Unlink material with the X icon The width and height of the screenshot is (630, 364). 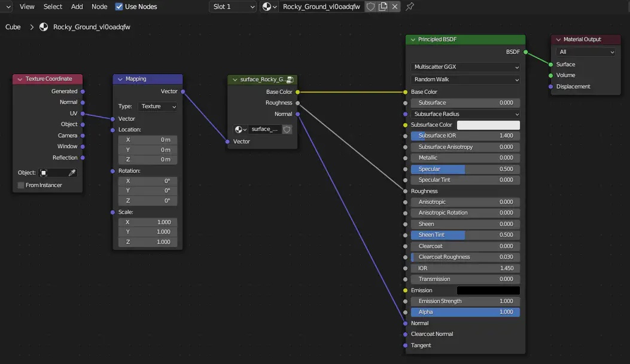(x=395, y=7)
